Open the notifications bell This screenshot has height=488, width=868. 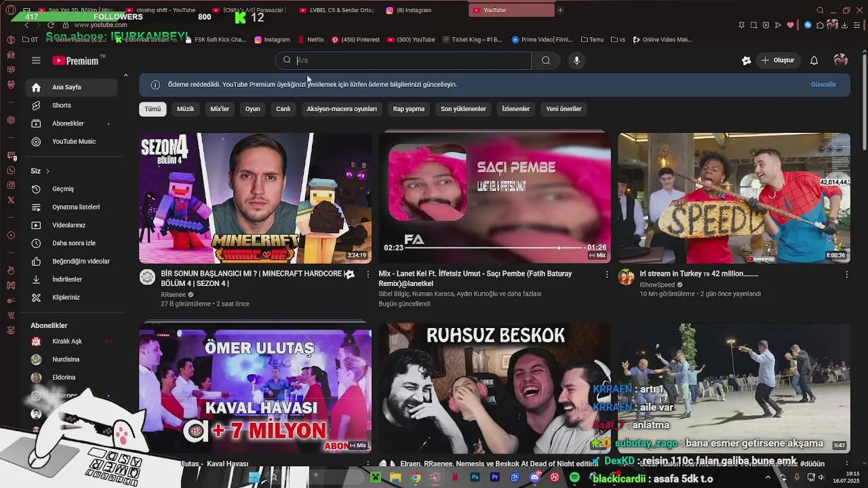click(814, 60)
